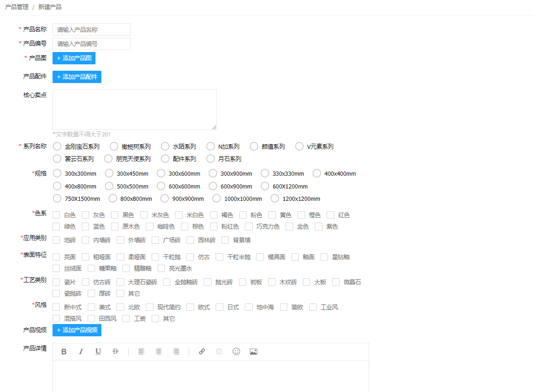Insert a hyperlink using the link icon

(201, 351)
